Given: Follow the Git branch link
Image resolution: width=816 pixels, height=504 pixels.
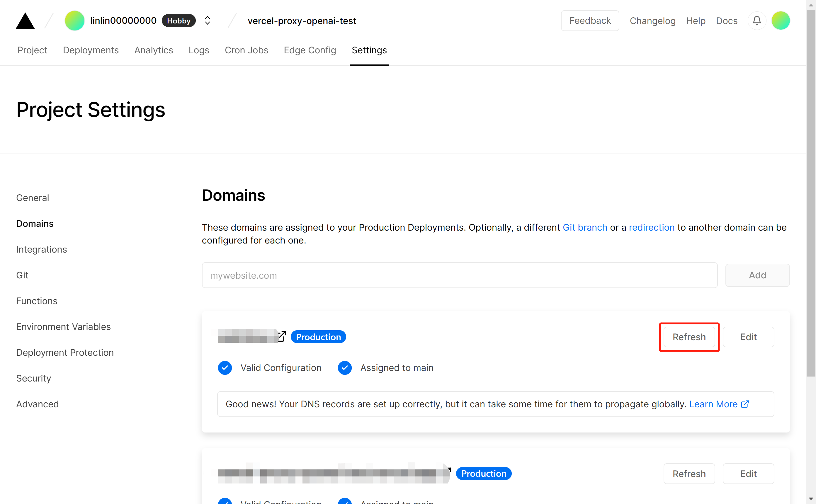Looking at the screenshot, I should point(585,227).
